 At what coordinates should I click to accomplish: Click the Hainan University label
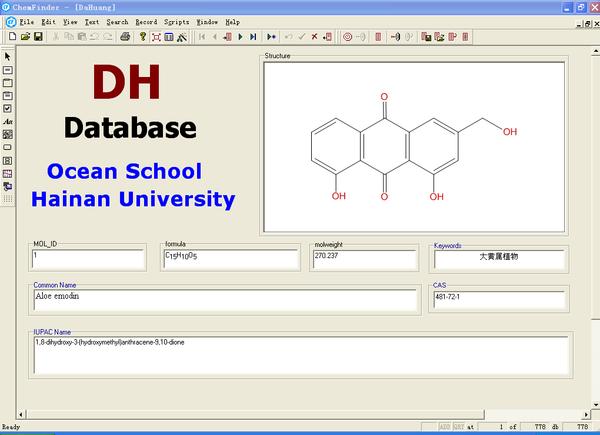(133, 199)
